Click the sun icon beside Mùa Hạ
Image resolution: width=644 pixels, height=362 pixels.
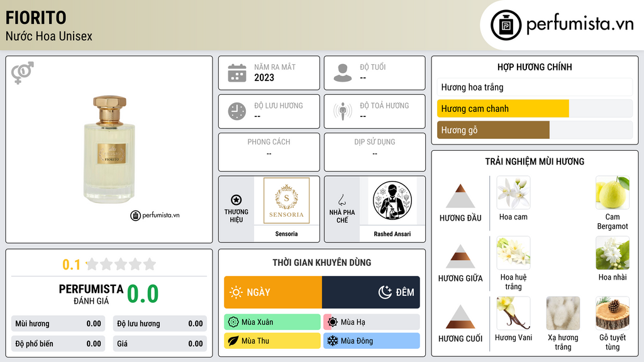(333, 322)
